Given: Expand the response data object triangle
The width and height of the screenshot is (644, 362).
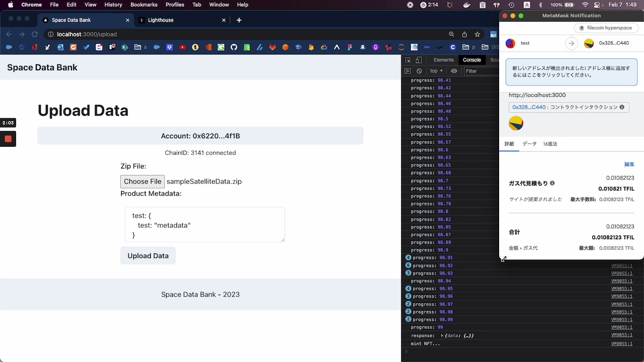Looking at the screenshot, I should 442,335.
